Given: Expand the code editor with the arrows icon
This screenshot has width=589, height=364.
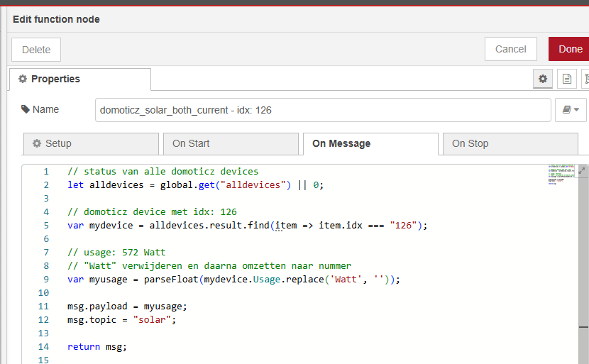Looking at the screenshot, I should [x=583, y=170].
